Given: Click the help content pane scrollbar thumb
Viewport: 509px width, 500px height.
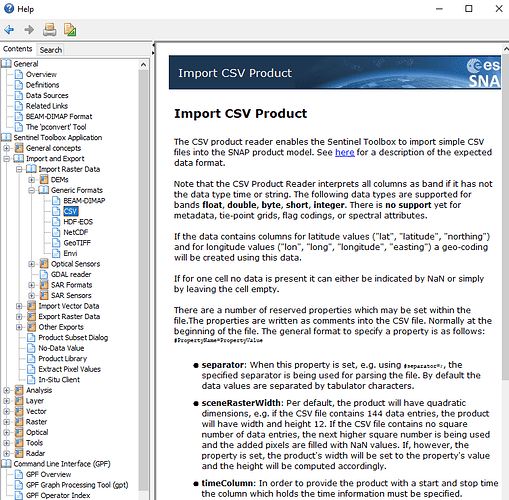Looking at the screenshot, I should 506,217.
